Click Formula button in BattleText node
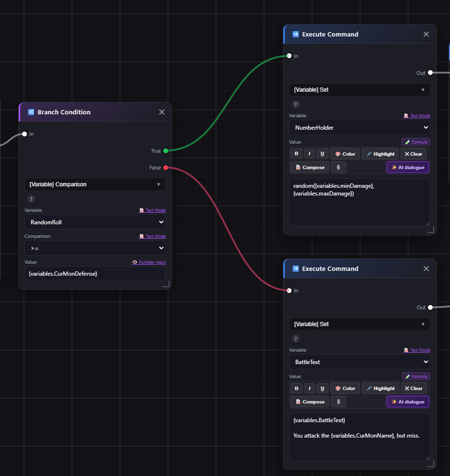This screenshot has height=476, width=450. point(416,376)
